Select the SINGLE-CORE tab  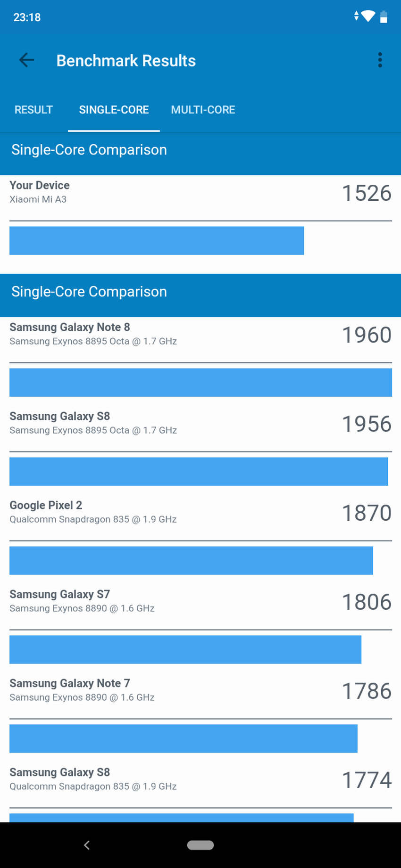(114, 110)
